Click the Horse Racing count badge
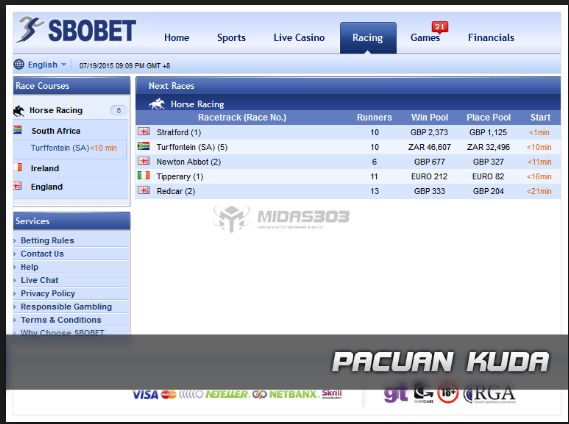The image size is (569, 424). pos(118,110)
